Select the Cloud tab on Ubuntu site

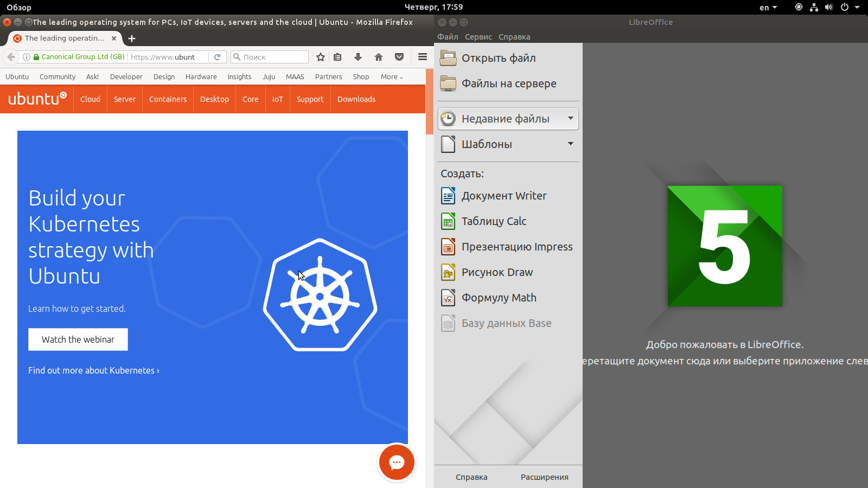(90, 99)
